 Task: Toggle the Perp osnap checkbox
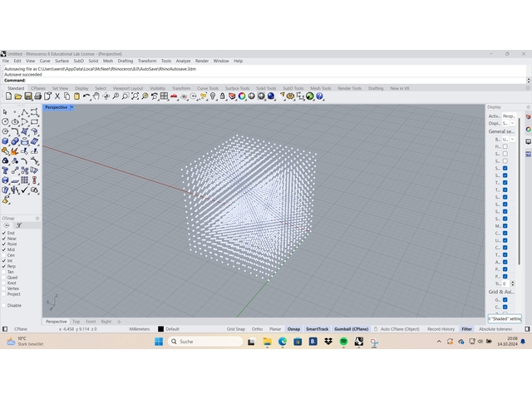tap(4, 266)
